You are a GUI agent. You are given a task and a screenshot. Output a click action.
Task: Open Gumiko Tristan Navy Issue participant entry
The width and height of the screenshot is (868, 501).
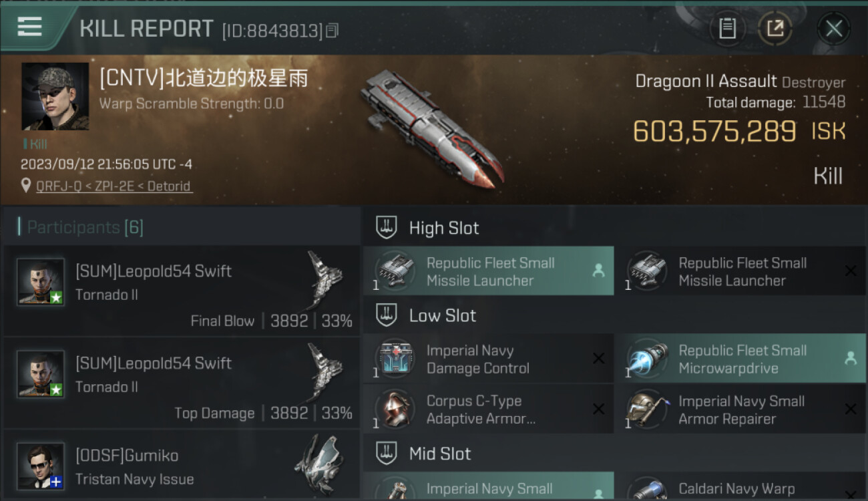coord(182,466)
